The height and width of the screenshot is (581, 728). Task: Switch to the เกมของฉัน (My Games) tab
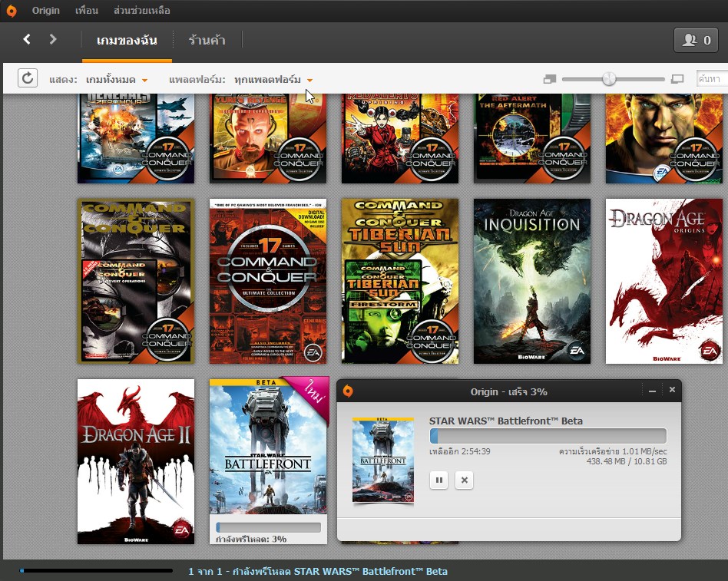point(127,41)
